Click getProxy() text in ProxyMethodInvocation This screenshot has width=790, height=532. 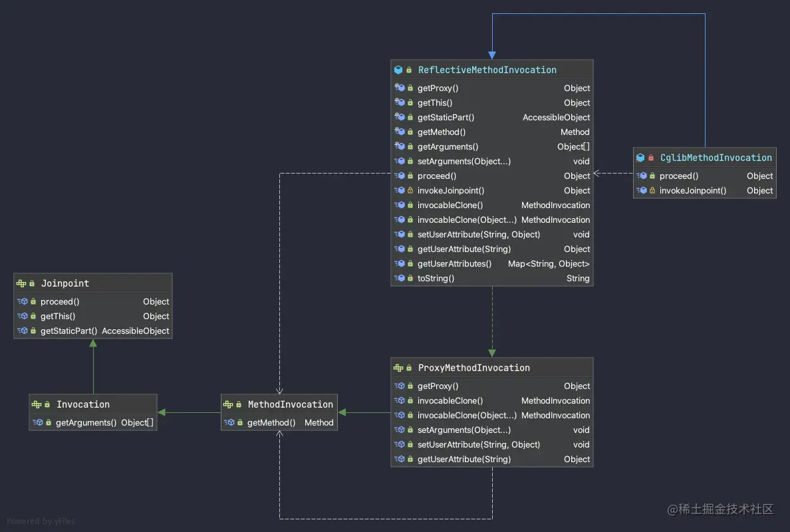pyautogui.click(x=438, y=386)
